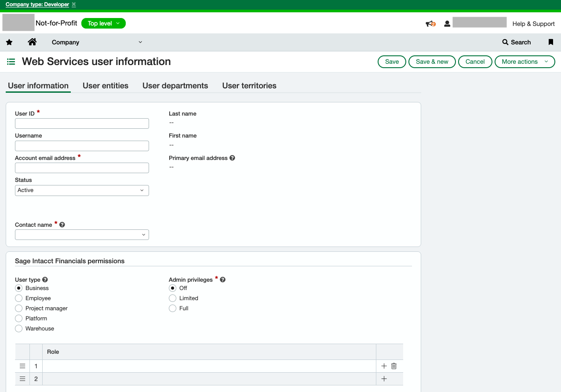Screen dimensions: 561x392
Task: Click the Cancel button
Action: (x=475, y=62)
